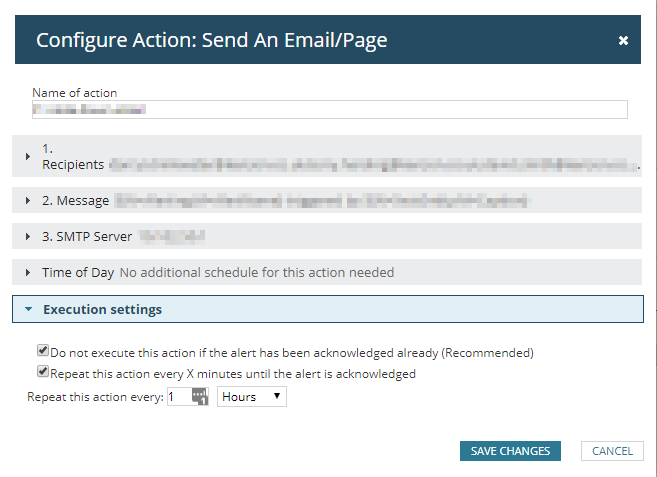
Task: Click the arrow icon next to Recipients
Action: (x=28, y=157)
